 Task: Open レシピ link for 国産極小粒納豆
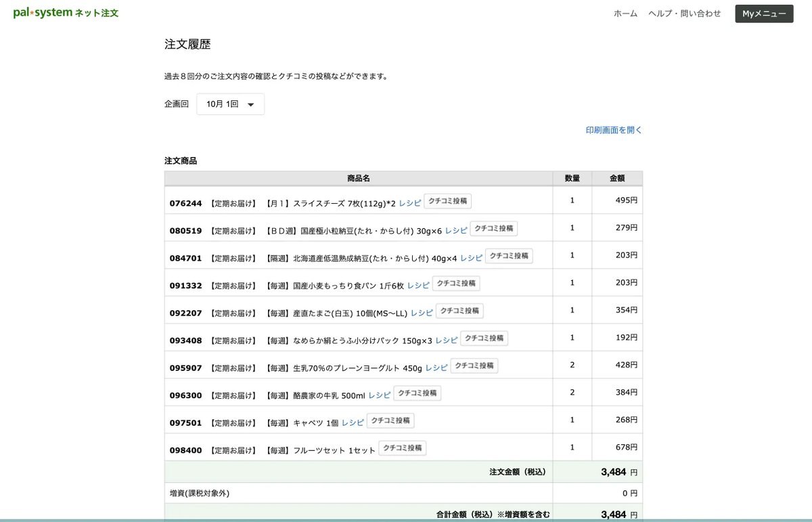click(x=456, y=230)
